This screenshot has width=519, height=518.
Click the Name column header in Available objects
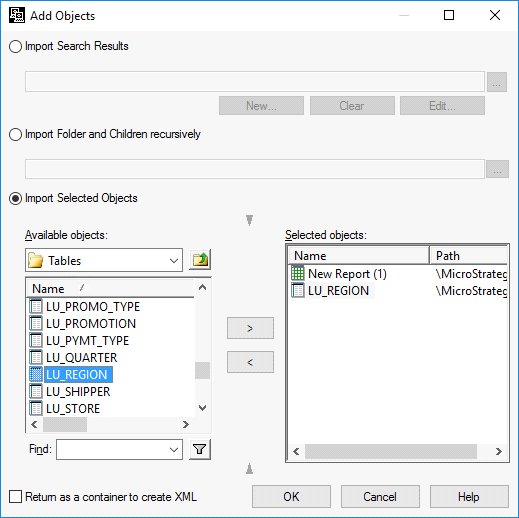110,289
